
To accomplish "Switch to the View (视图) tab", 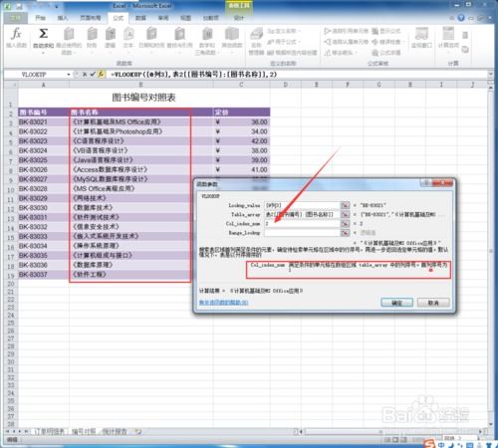I will (x=185, y=18).
